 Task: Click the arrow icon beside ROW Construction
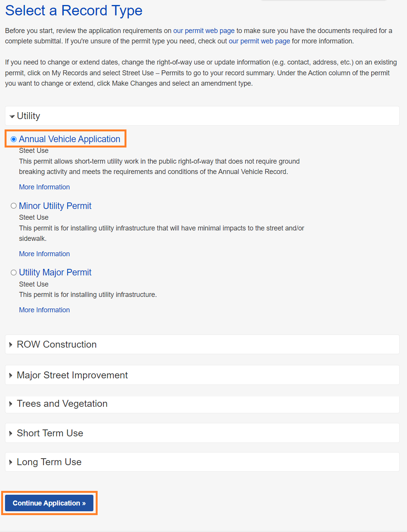[x=11, y=345]
